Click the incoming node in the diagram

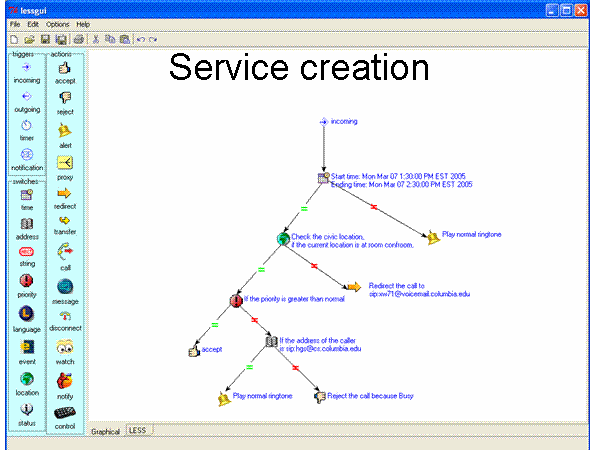[x=323, y=121]
